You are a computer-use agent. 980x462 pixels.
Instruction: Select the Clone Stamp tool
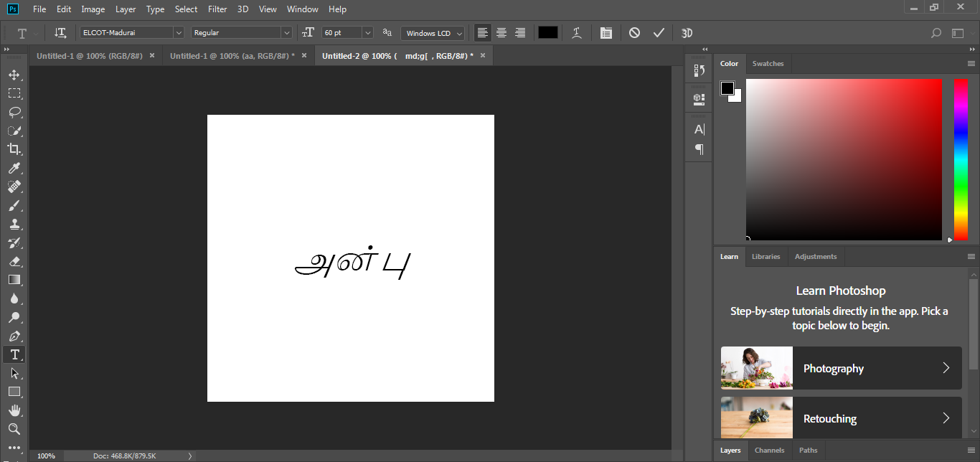(14, 224)
